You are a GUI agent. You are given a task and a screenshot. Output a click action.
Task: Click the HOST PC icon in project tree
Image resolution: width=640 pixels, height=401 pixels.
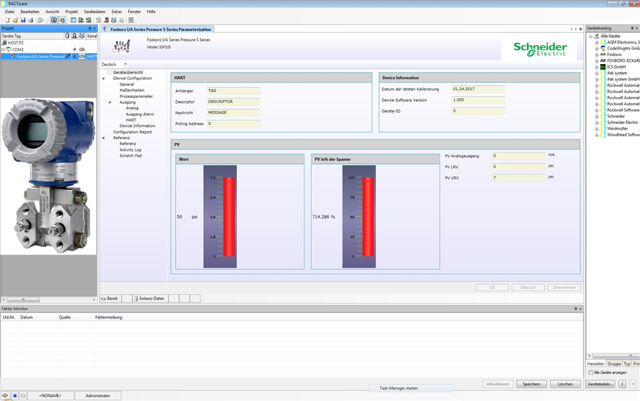tap(5, 43)
